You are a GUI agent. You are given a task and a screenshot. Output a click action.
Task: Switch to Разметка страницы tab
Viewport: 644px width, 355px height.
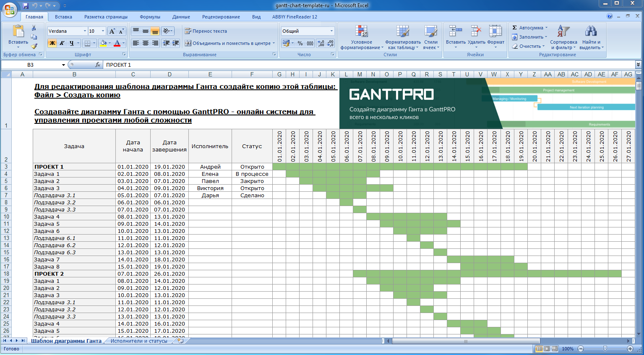coord(106,17)
